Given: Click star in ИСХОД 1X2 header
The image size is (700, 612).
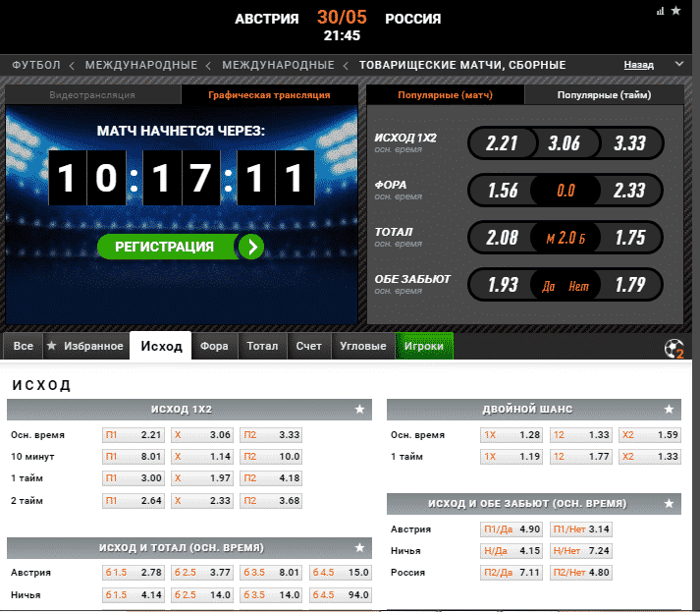Looking at the screenshot, I should click(360, 409).
